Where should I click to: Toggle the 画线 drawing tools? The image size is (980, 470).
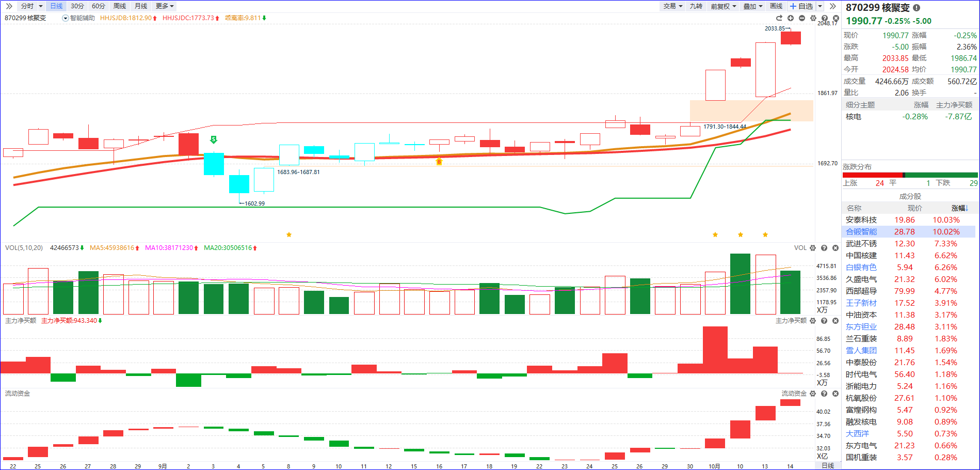pyautogui.click(x=776, y=6)
